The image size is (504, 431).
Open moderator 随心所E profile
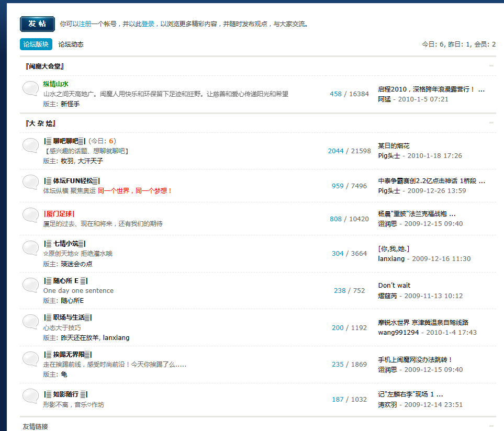tap(72, 301)
